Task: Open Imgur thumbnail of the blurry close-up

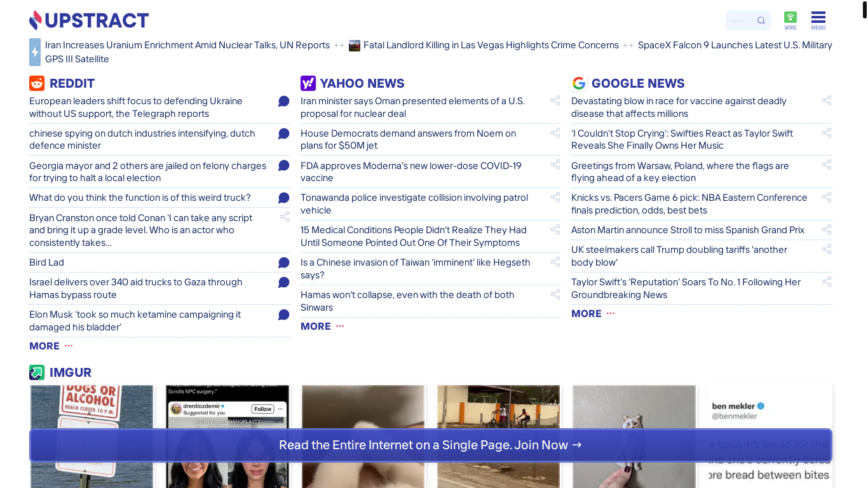Action: [x=363, y=437]
